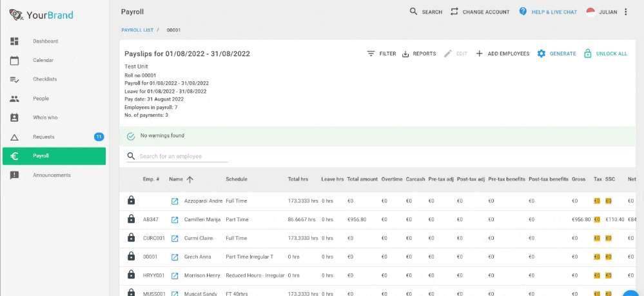Click the Julian user avatar
Screen dimensions: 644x296
(x=590, y=12)
